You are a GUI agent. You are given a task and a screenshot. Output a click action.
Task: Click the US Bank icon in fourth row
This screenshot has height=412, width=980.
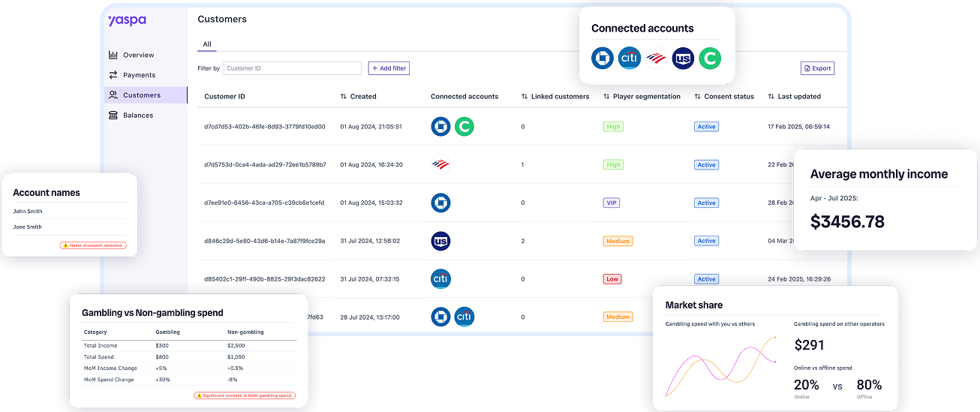pyautogui.click(x=440, y=241)
